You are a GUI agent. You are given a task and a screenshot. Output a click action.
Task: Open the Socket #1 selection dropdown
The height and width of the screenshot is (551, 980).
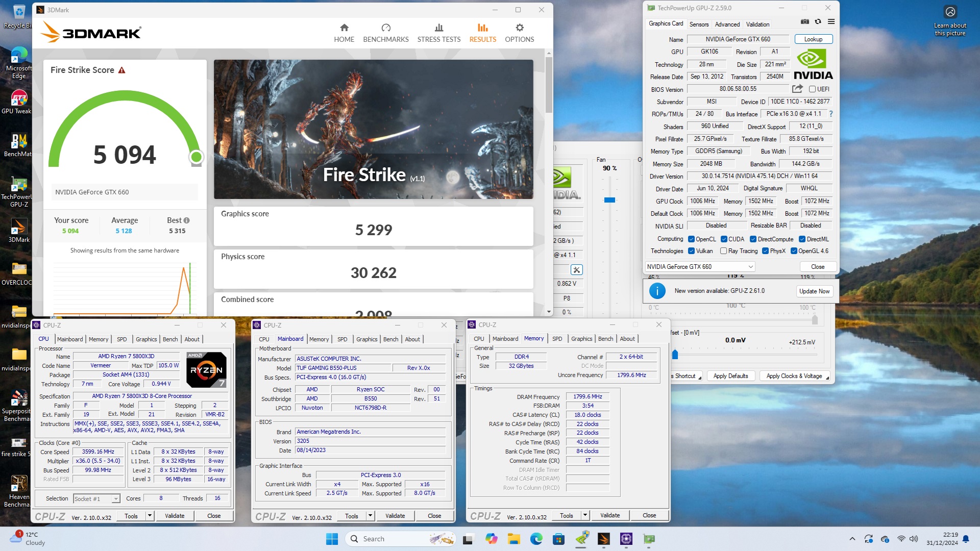point(96,498)
